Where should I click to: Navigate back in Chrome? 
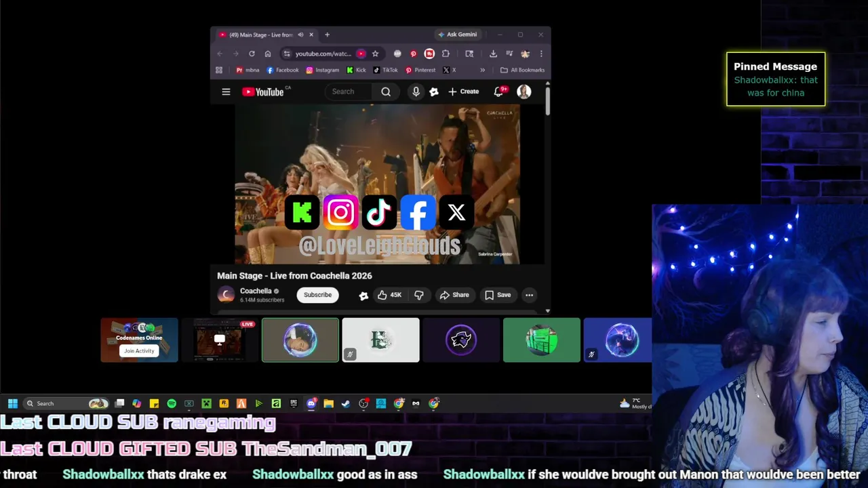[220, 54]
